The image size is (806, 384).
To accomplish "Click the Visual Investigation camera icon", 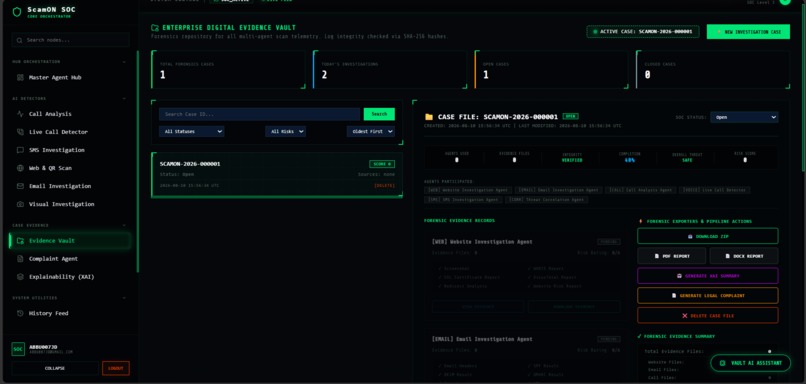I will point(20,204).
